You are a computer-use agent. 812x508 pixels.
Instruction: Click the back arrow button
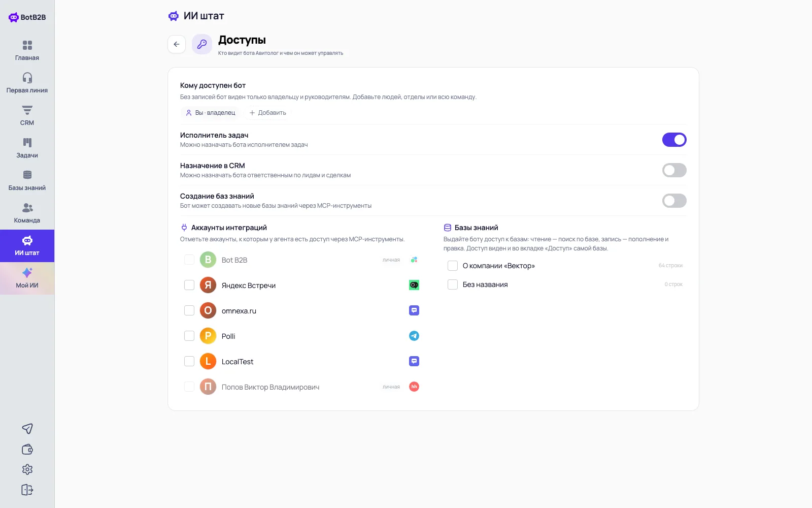177,44
